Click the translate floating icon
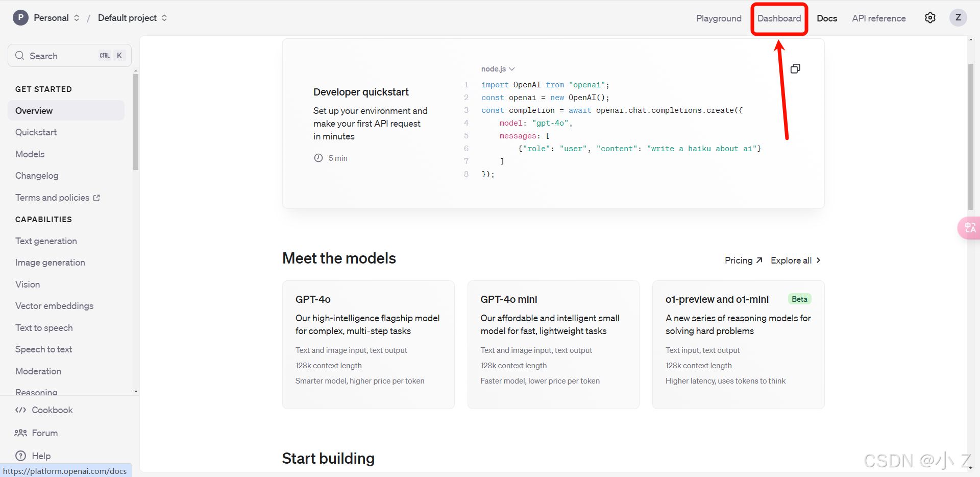The width and height of the screenshot is (980, 477). click(x=970, y=228)
